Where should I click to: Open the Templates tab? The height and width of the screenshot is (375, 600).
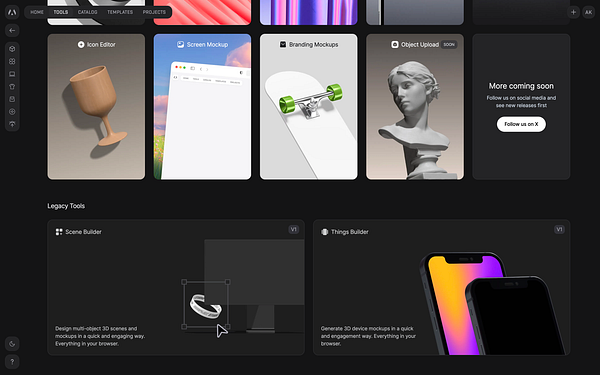click(120, 12)
